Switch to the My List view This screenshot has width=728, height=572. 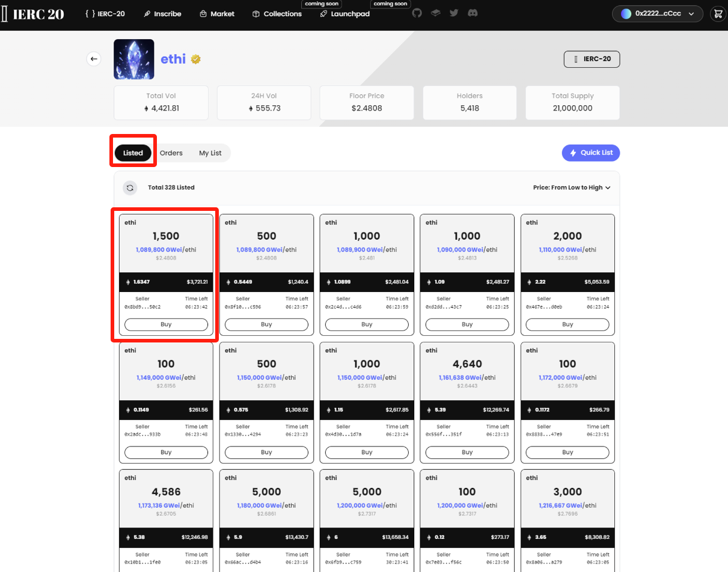(x=210, y=153)
